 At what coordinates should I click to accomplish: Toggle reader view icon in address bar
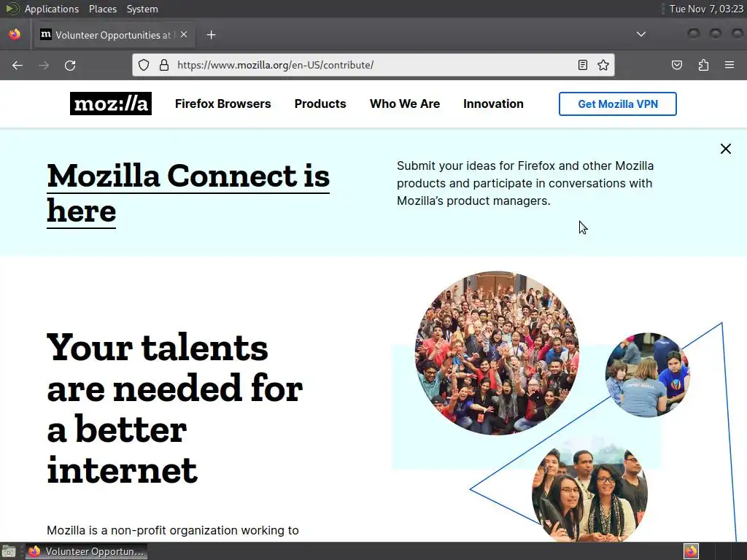tap(583, 65)
